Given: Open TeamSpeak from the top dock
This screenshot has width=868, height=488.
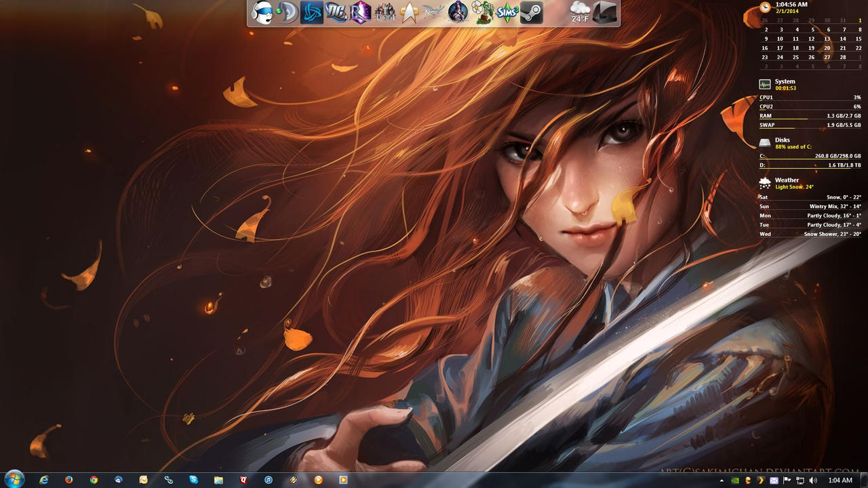Looking at the screenshot, I should click(x=288, y=12).
